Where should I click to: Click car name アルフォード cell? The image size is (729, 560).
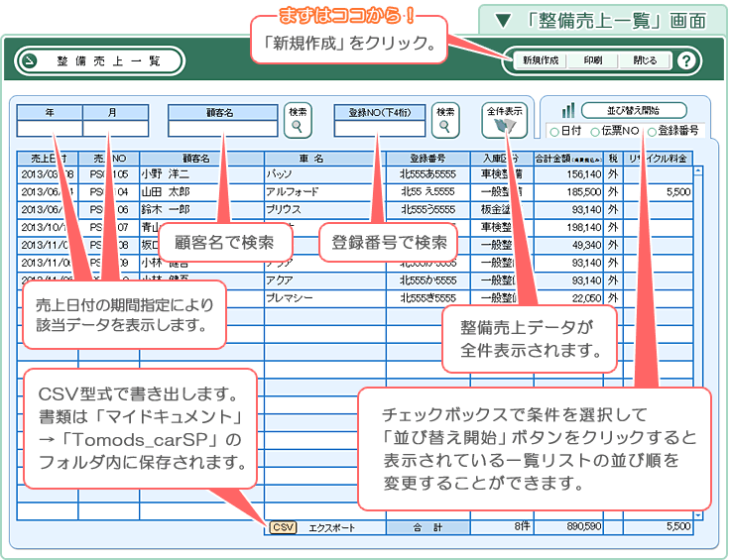[x=325, y=192]
